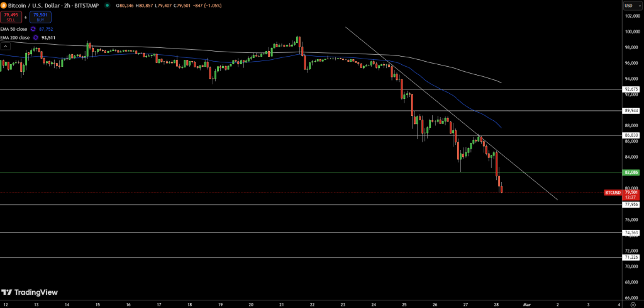Click the orange Bitcoin symbol icon
The height and width of the screenshot is (308, 644).
pyautogui.click(x=3, y=6)
